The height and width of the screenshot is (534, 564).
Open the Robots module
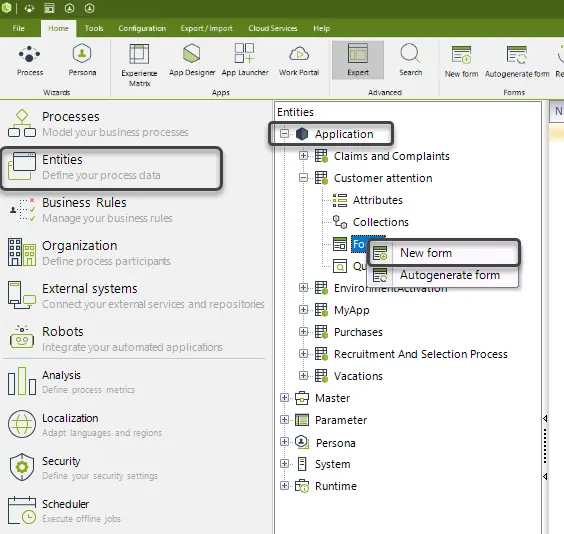(115, 339)
